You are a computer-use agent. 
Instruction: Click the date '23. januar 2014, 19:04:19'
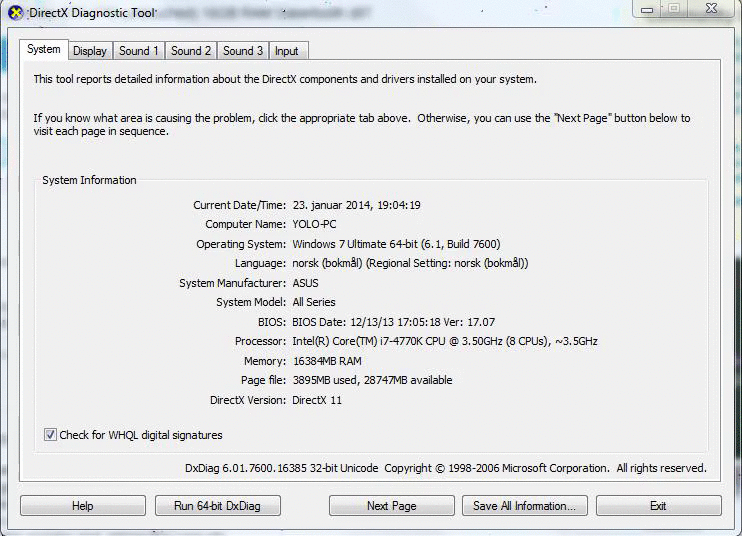tap(356, 205)
